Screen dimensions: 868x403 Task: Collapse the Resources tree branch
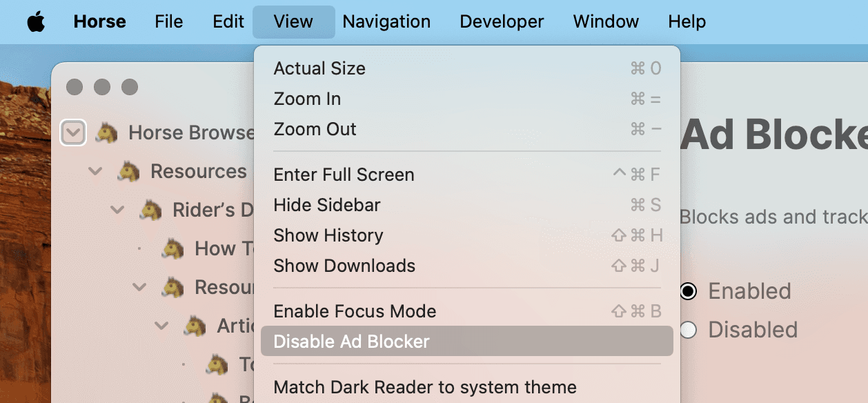[96, 170]
